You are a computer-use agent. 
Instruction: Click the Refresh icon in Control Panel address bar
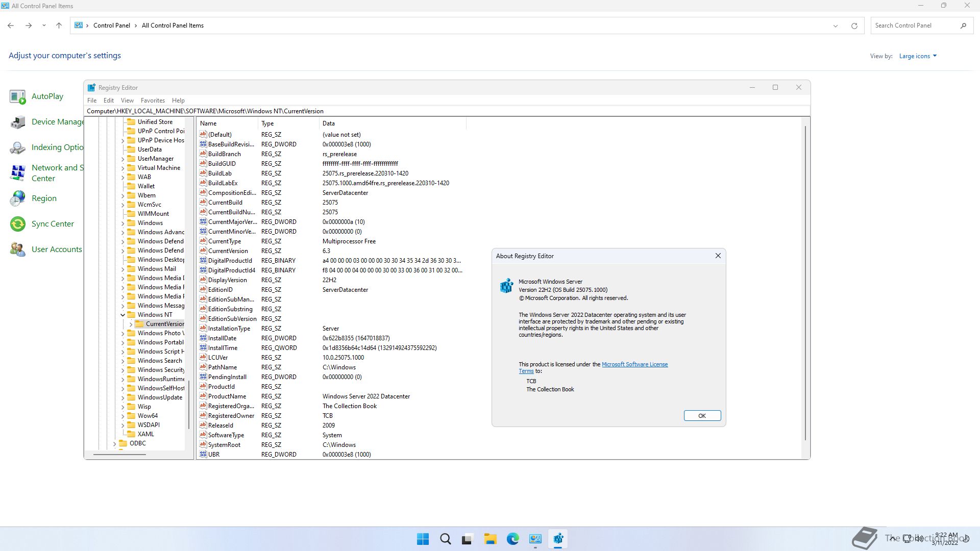(x=854, y=26)
